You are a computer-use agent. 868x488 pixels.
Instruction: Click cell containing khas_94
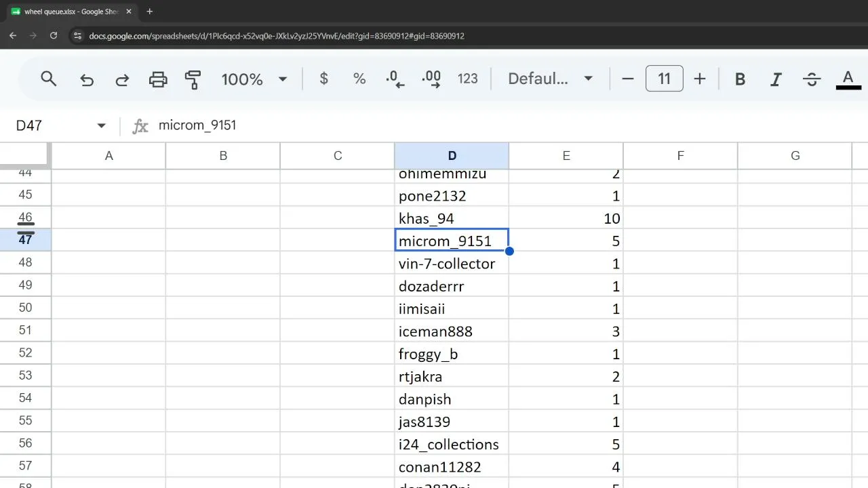pyautogui.click(x=452, y=218)
